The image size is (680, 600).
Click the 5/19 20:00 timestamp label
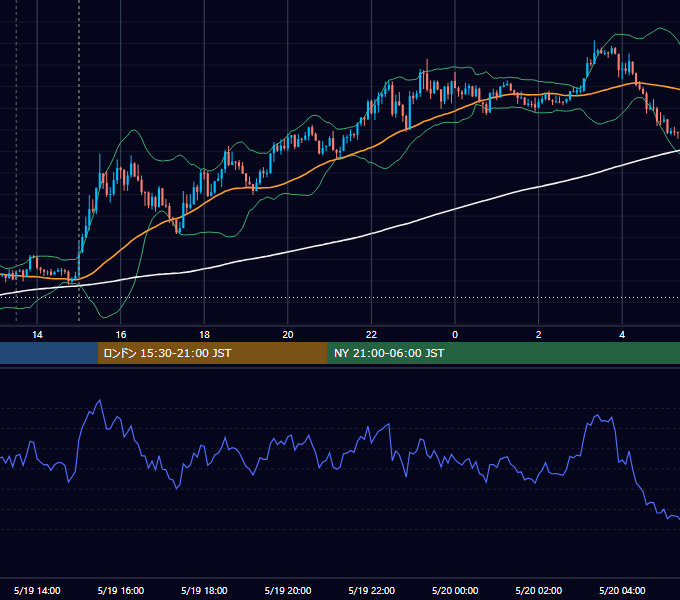(x=288, y=590)
